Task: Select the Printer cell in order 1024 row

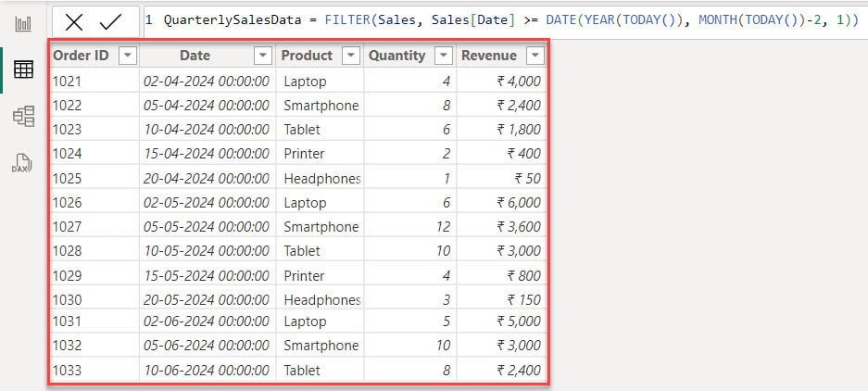Action: tap(320, 154)
